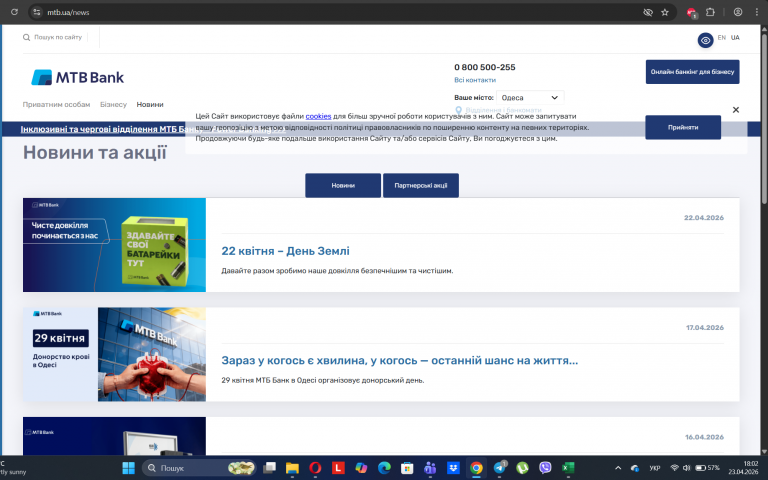The image size is (768, 480).
Task: Click the site search field Пошук по сайту
Action: 58,37
